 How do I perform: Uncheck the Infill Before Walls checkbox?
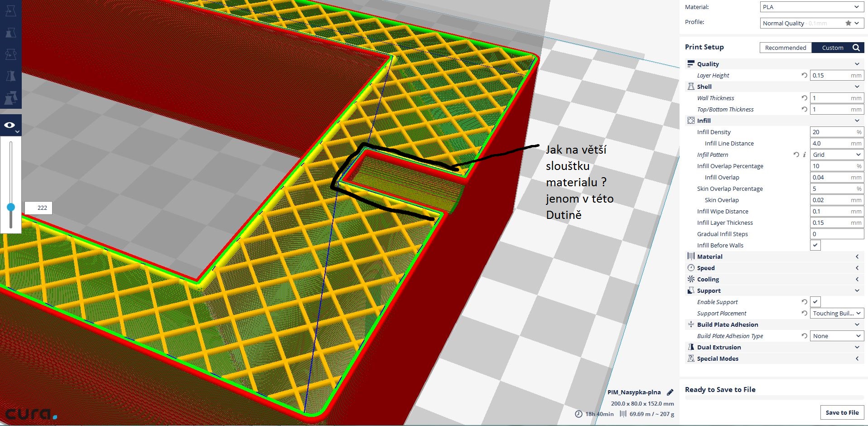815,245
